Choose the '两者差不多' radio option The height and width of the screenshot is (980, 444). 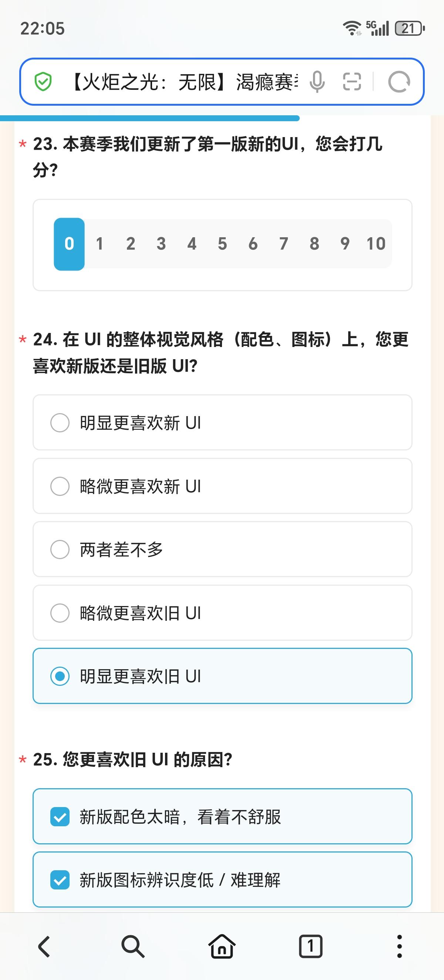[x=60, y=549]
